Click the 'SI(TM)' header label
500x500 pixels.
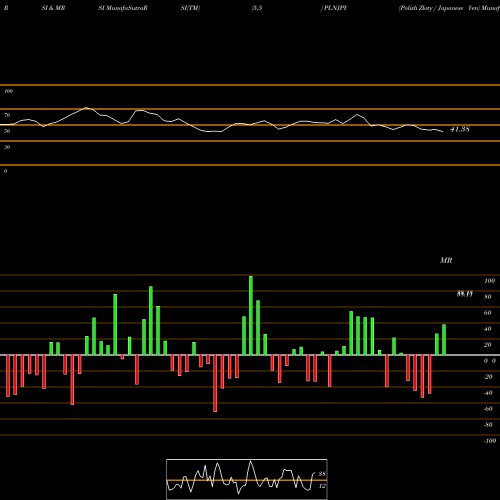click(190, 8)
